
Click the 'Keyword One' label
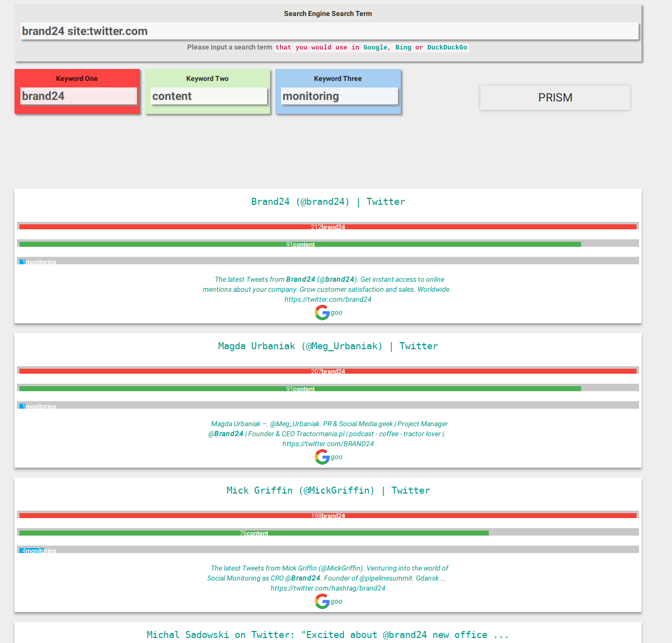(77, 78)
